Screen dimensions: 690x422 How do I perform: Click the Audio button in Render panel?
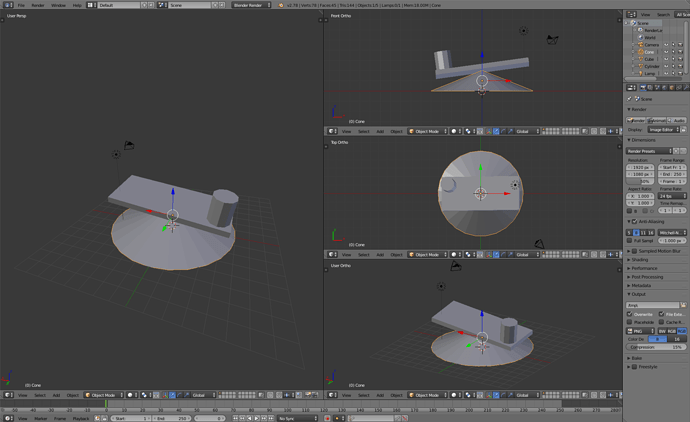click(677, 120)
